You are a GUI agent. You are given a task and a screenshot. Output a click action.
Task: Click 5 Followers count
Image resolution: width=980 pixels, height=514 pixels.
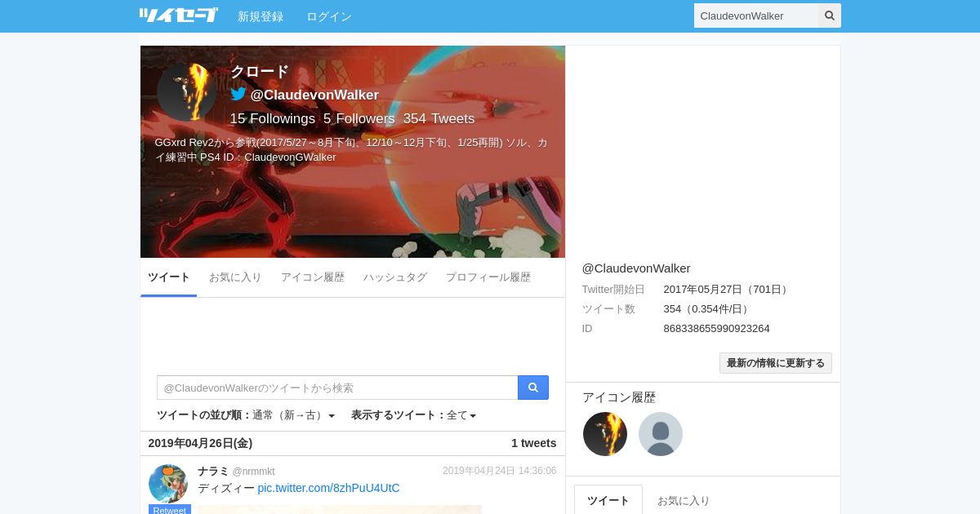(359, 118)
